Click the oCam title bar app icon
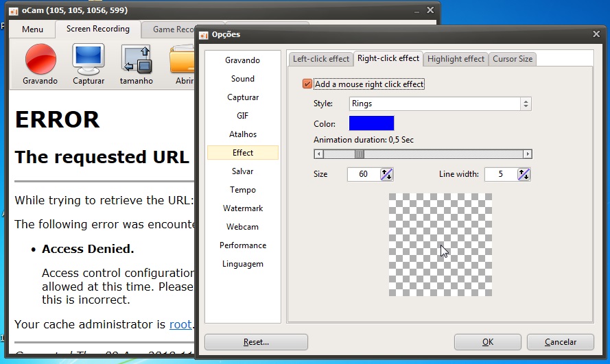Screen dimensions: 610x364 click(13, 10)
